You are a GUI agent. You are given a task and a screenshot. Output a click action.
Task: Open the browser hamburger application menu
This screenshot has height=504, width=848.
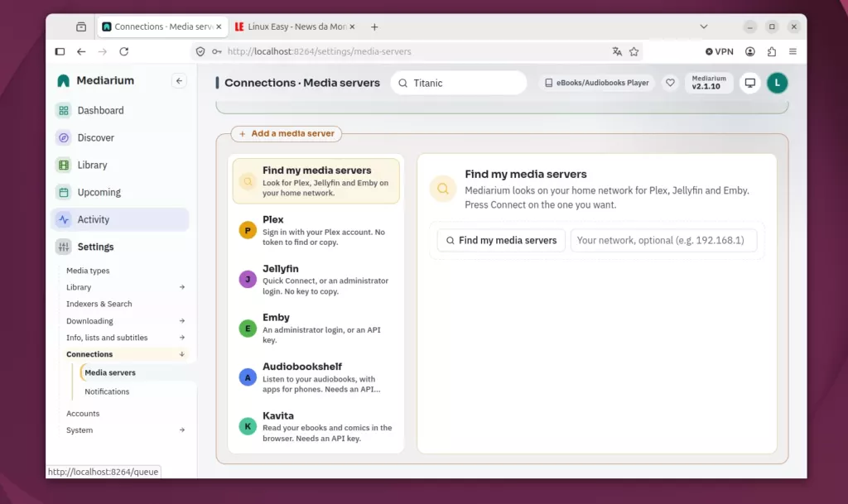click(x=793, y=52)
